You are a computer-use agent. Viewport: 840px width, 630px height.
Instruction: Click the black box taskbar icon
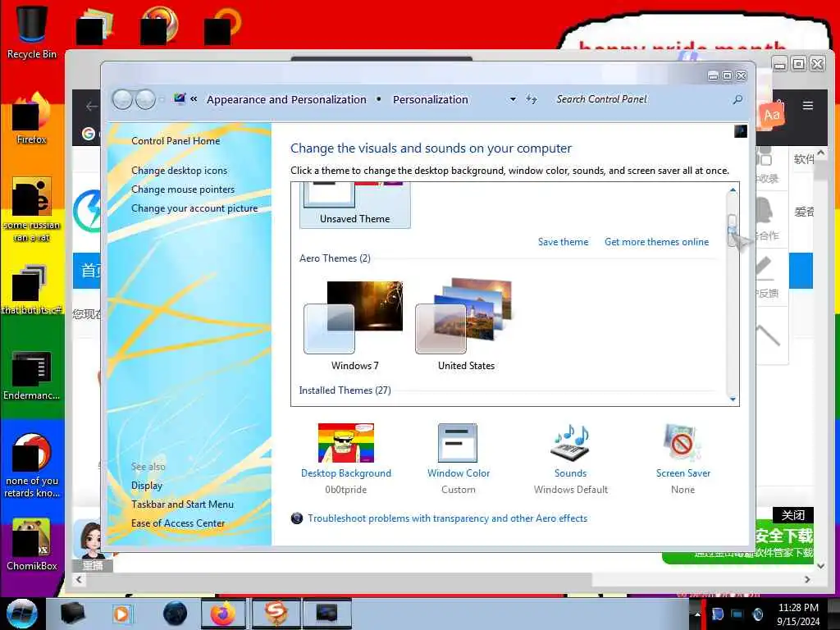(x=72, y=614)
